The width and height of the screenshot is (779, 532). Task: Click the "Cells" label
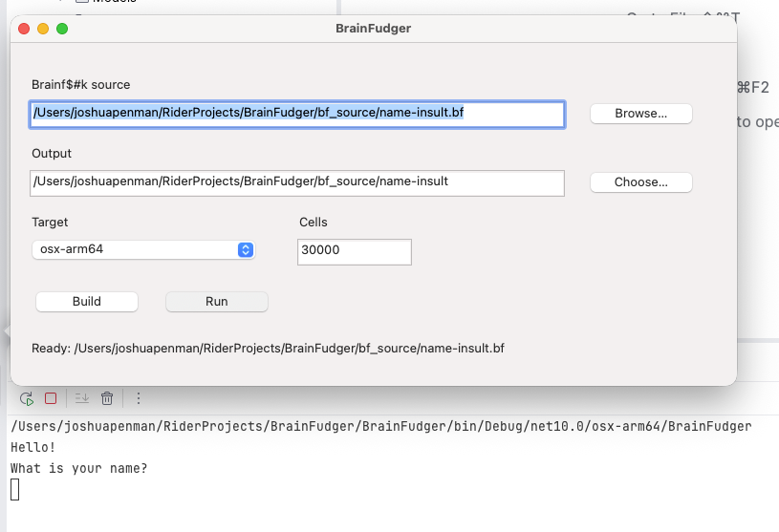pos(313,223)
